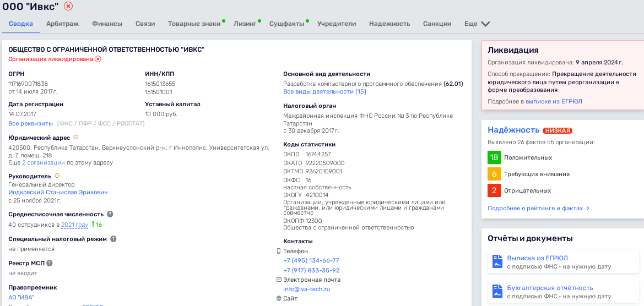Click the registration date 14.07.2017
This screenshot has width=644, height=306.
coord(23,114)
